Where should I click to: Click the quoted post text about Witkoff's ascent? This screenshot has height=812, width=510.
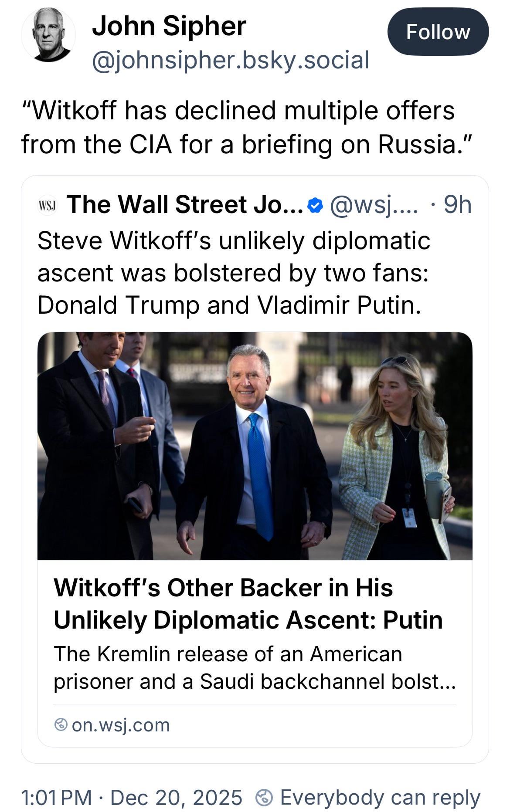pos(234,273)
